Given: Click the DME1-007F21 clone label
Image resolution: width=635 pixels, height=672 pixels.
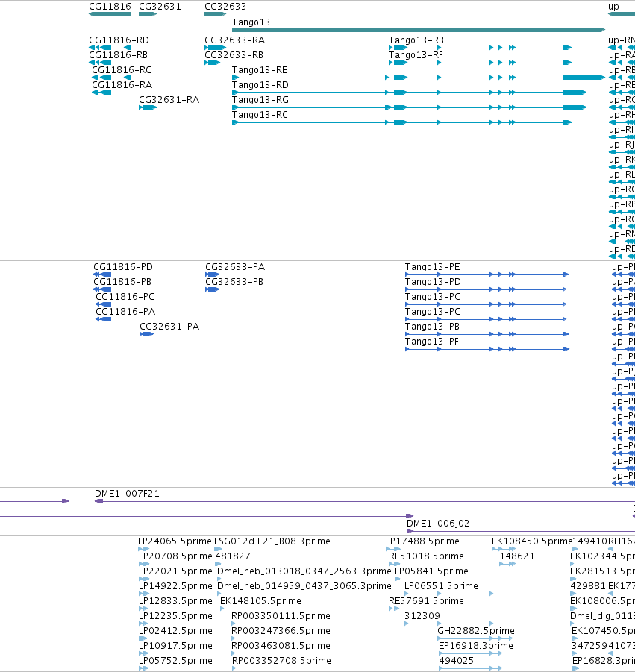Looking at the screenshot, I should tap(127, 494).
